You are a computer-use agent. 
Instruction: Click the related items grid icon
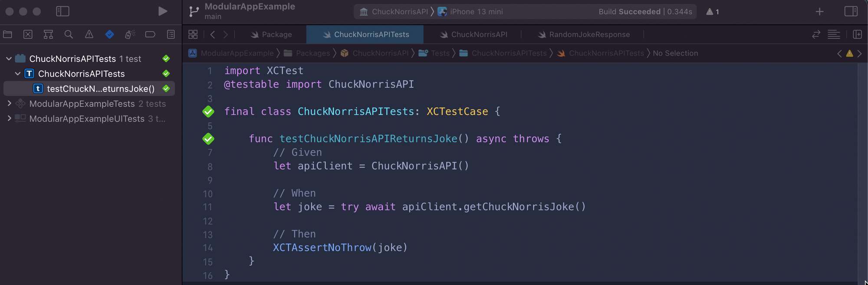(193, 34)
